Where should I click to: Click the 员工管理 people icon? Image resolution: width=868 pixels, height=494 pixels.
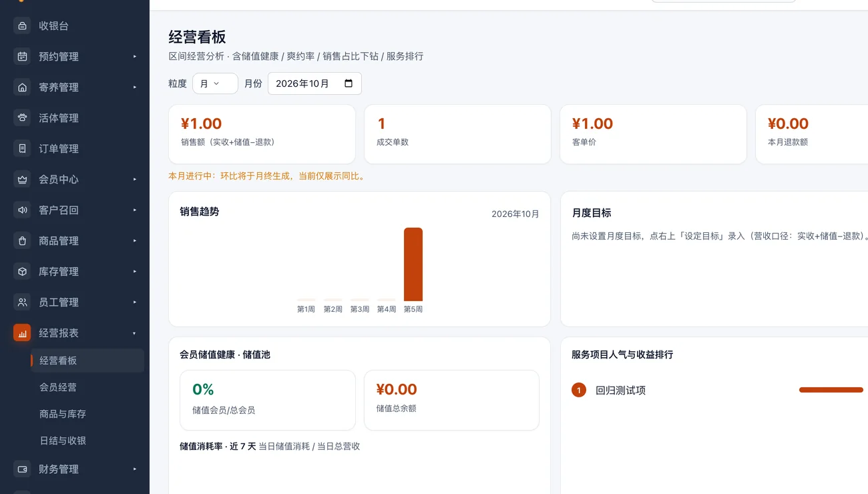coord(23,302)
